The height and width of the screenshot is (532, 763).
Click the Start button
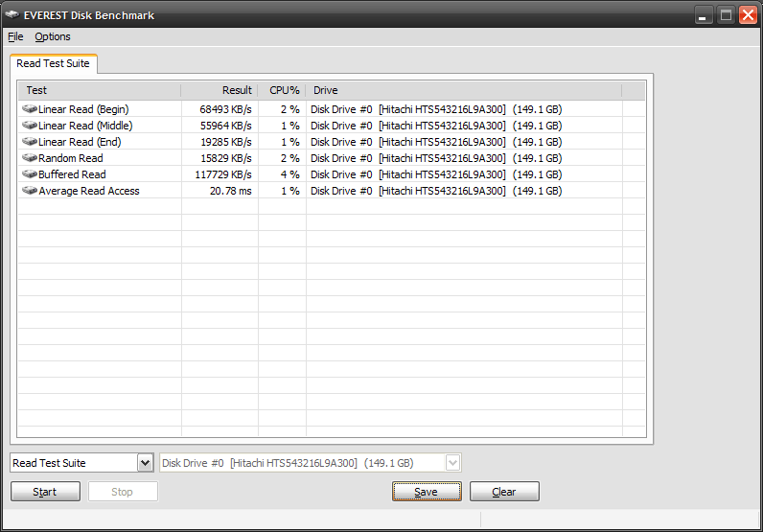pos(45,492)
